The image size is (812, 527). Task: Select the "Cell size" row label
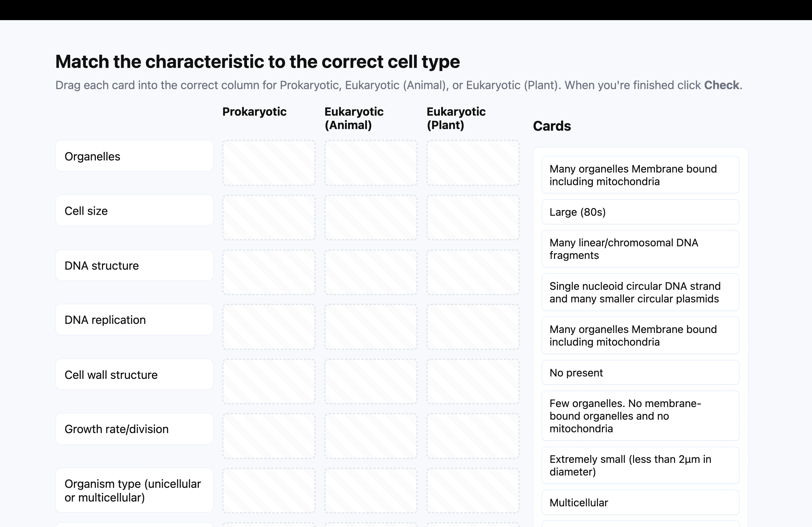click(x=135, y=211)
